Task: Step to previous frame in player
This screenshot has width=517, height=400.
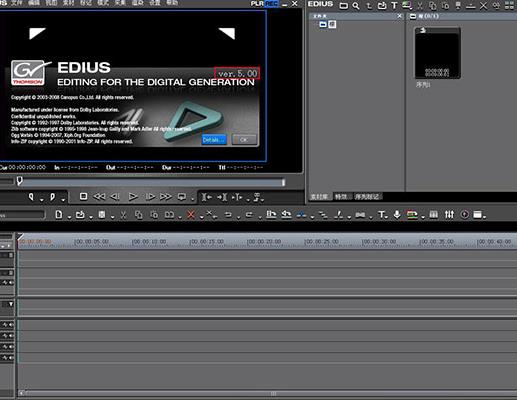Action: pos(115,197)
